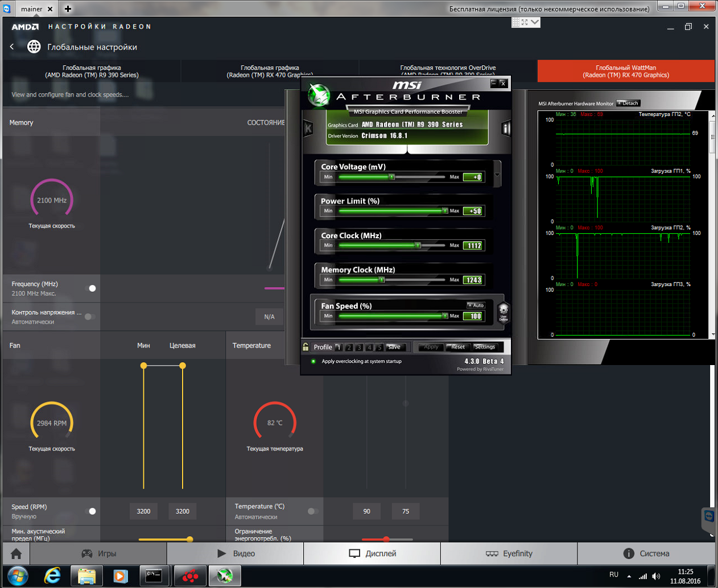Open the Видео tab
Viewport: 718px width, 588px height.
click(x=236, y=553)
